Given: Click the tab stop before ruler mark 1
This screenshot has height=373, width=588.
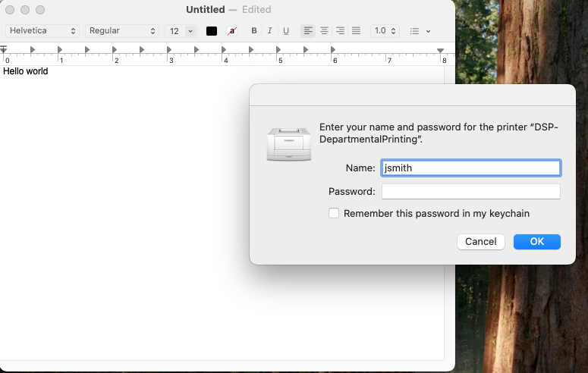Looking at the screenshot, I should [33, 49].
